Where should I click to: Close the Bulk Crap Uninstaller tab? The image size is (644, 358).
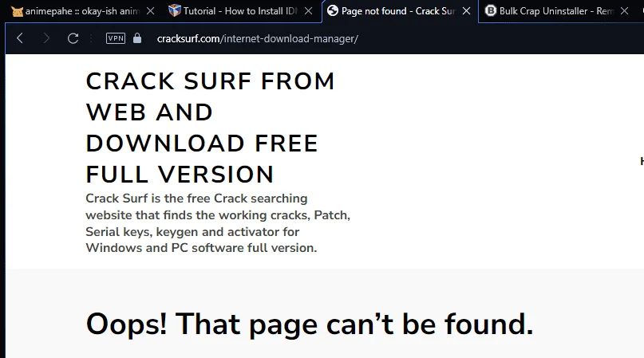[624, 11]
